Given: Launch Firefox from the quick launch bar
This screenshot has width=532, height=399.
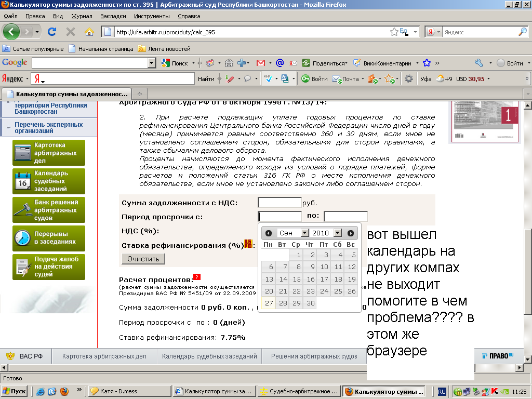Looking at the screenshot, I should pos(64,392).
